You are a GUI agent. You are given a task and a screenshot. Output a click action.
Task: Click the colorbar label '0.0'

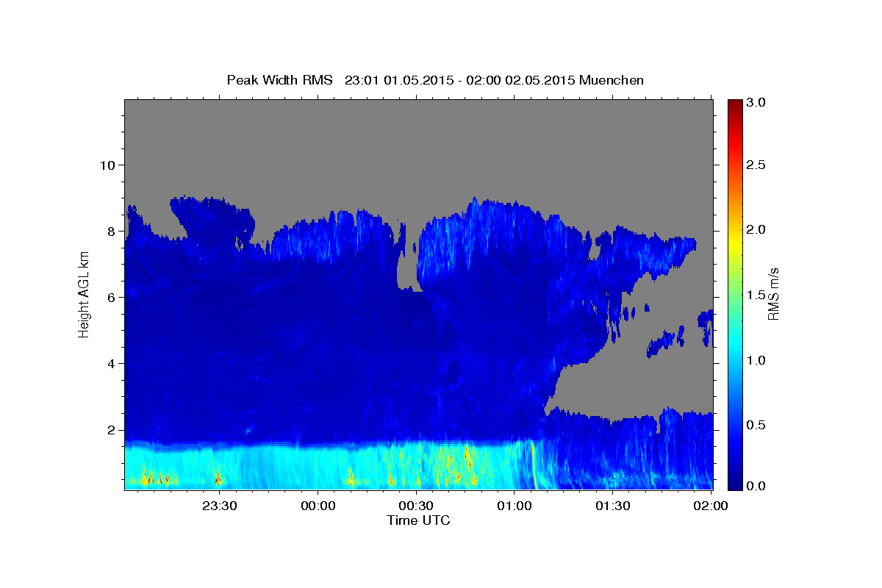[756, 486]
